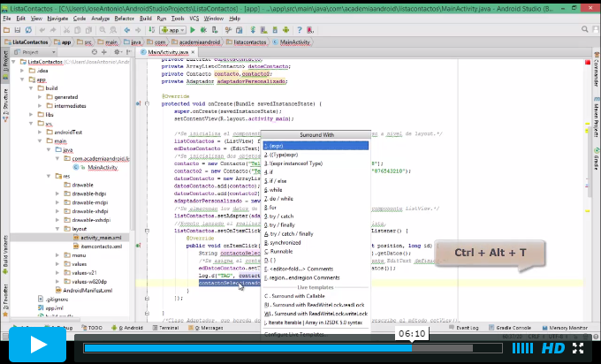The height and width of the screenshot is (364, 601).
Task: Open Android Device Monitor icon
Action: point(286,30)
